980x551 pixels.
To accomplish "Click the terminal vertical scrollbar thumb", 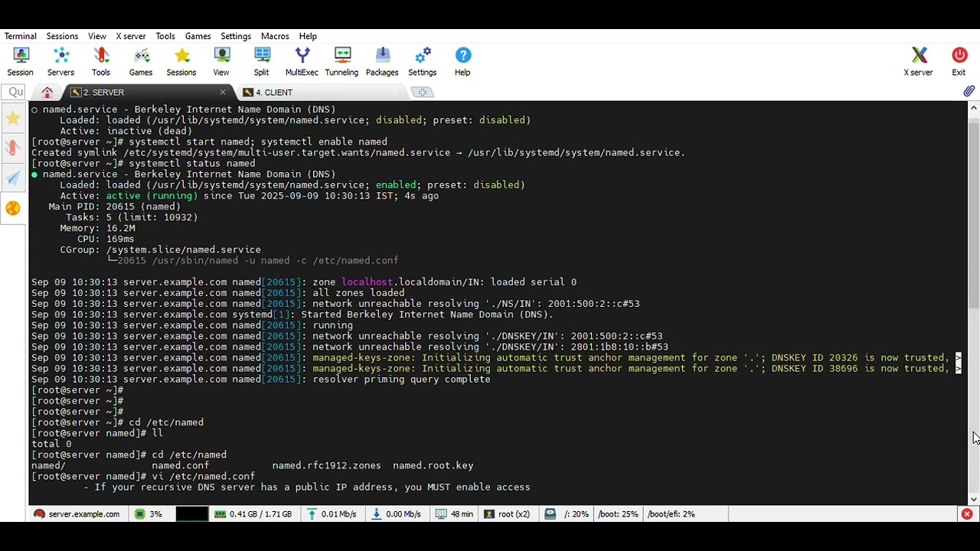I will [974, 215].
